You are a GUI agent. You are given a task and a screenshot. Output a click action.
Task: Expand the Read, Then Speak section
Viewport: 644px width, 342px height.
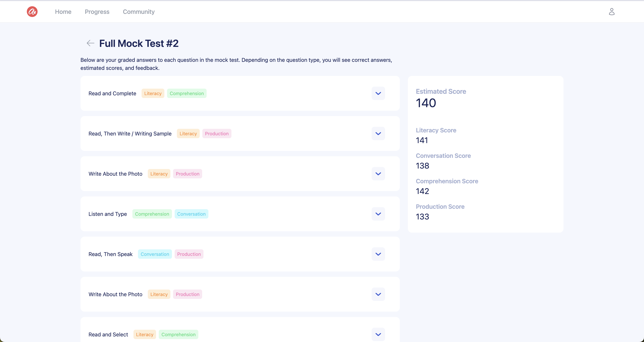378,254
